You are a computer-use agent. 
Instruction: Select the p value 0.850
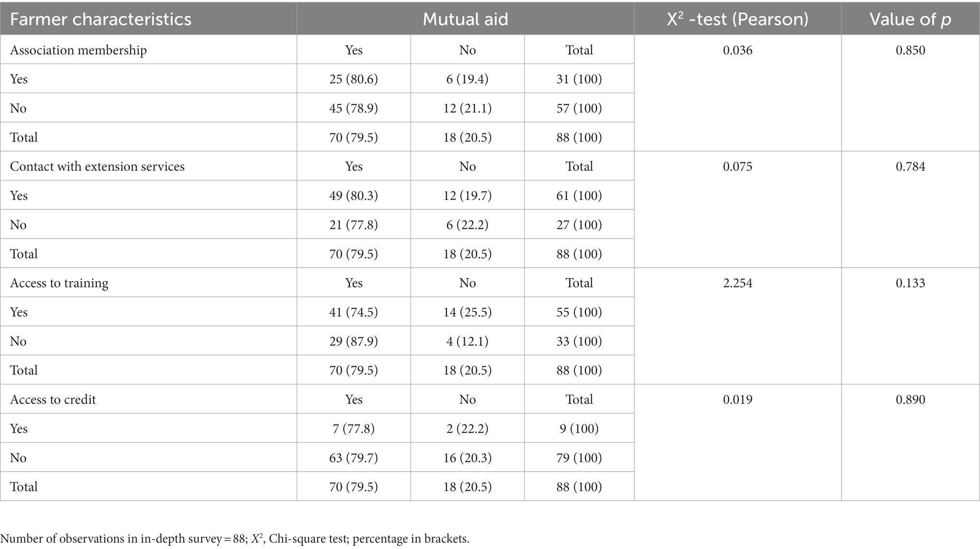tap(910, 50)
